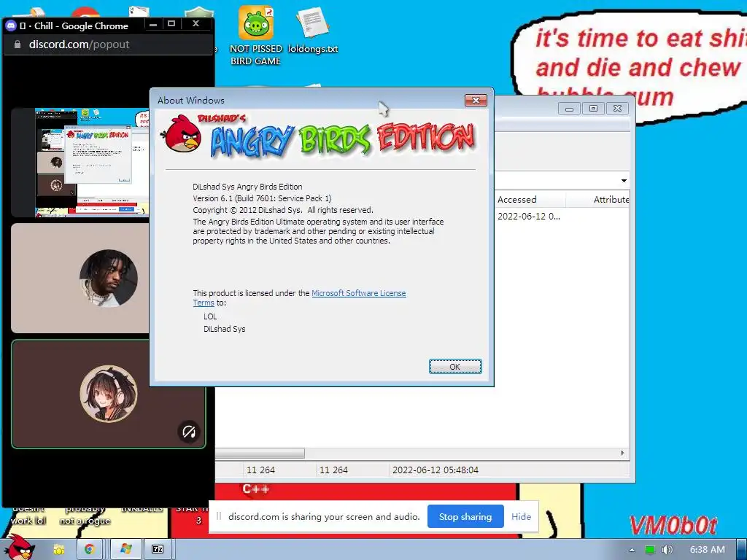The width and height of the screenshot is (747, 560).
Task: Grab the sharing bar drag handle
Action: (219, 517)
